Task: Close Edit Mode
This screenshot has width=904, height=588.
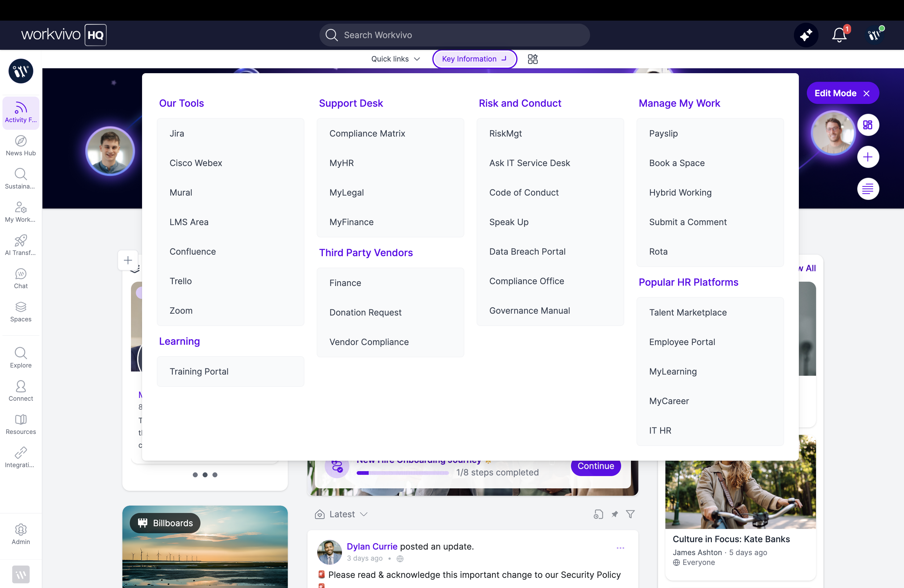Action: (x=866, y=93)
